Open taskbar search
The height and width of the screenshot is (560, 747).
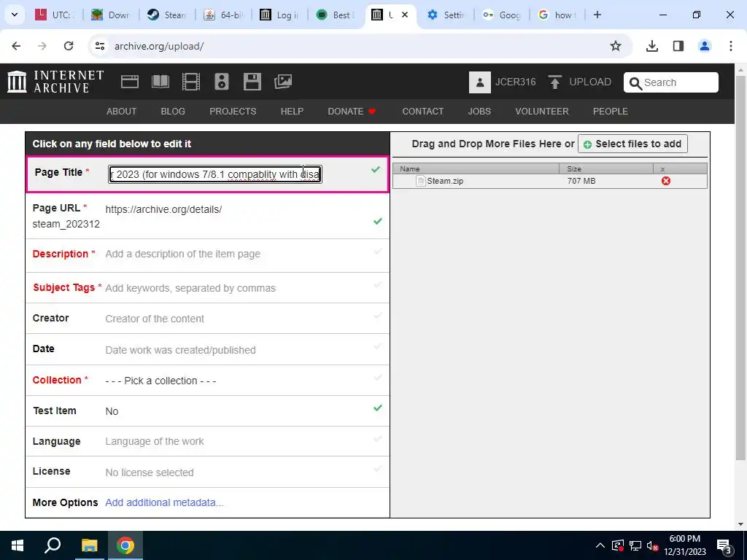(x=53, y=545)
